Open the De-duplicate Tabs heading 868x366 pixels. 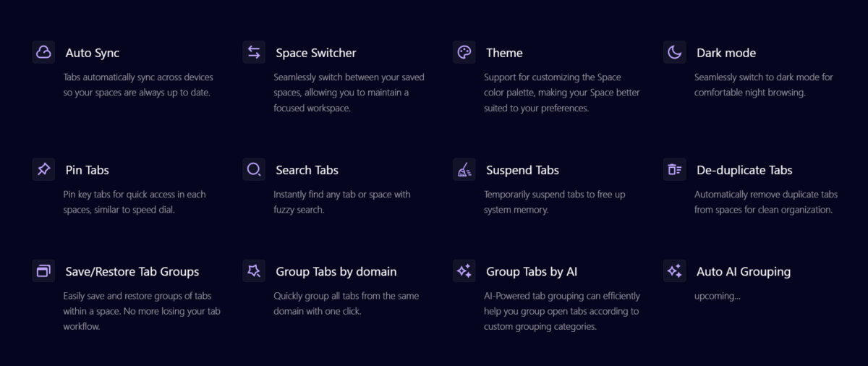click(x=744, y=170)
